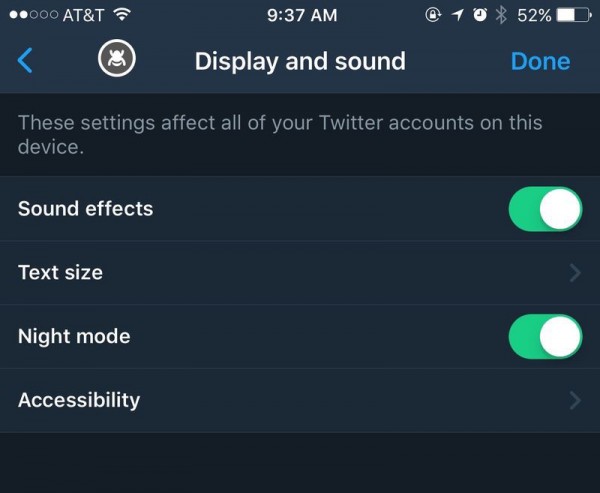Screen dimensions: 600x493
Task: Tap the Sound effects label
Action: coord(86,209)
